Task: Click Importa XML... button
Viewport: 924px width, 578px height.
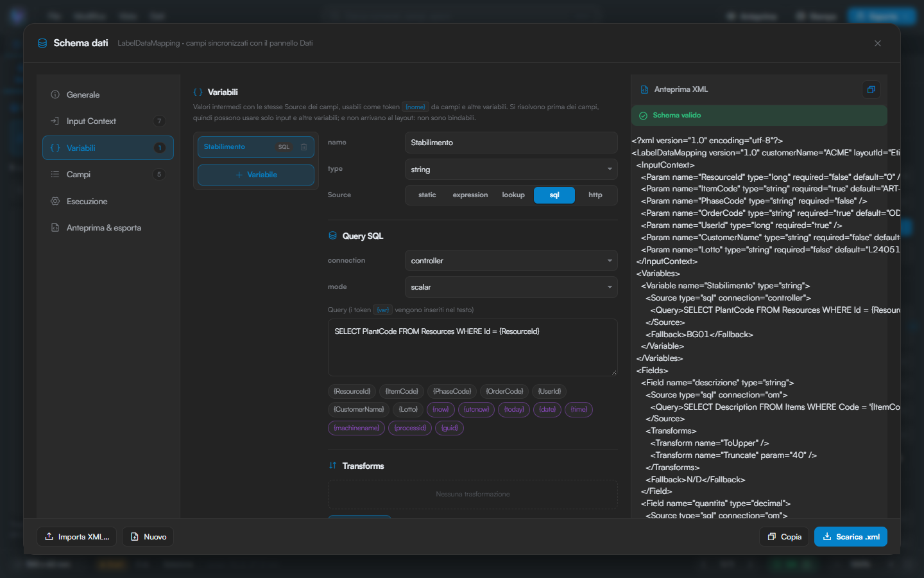Action: pos(77,537)
